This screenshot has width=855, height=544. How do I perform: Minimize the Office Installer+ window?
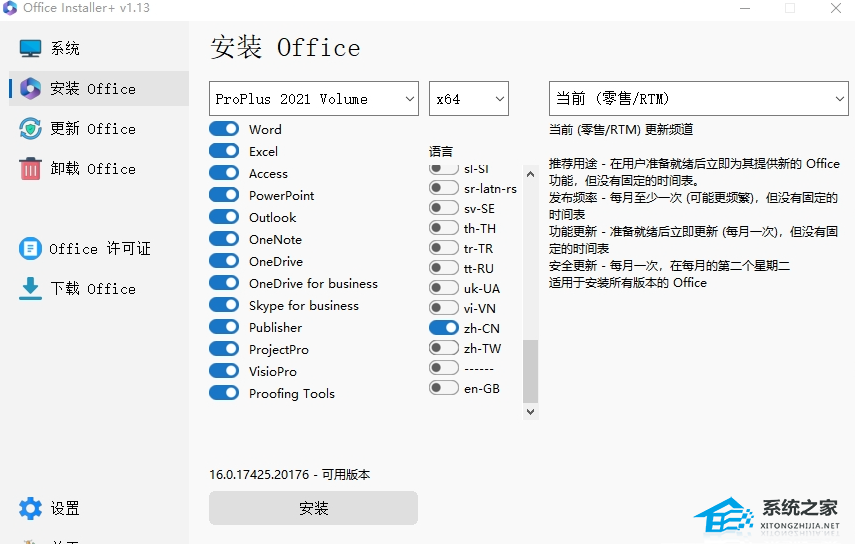745,8
